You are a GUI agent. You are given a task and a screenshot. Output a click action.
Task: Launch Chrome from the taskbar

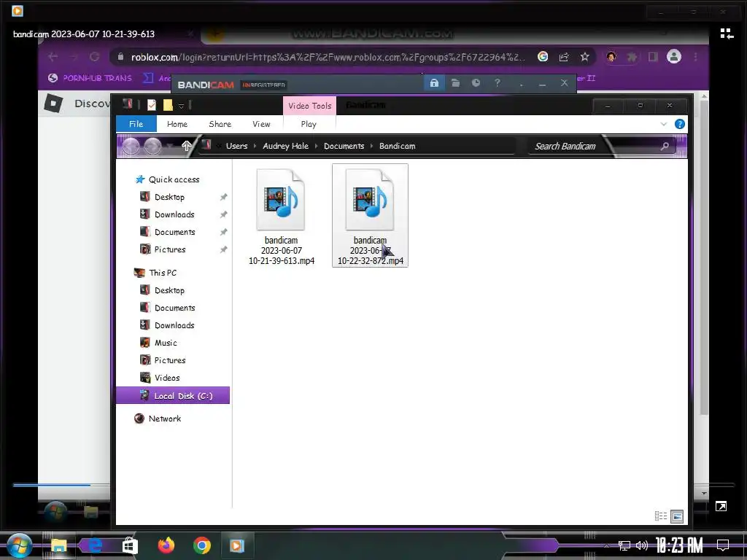coord(202,545)
